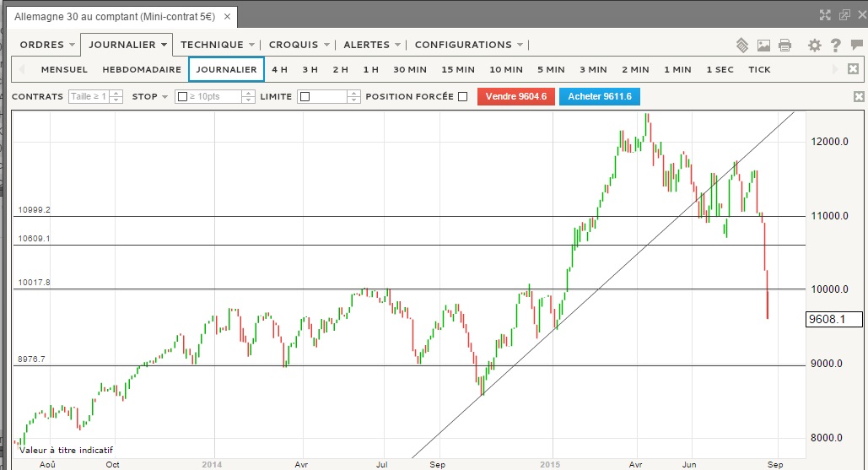Click the help question mark icon

coord(835,45)
